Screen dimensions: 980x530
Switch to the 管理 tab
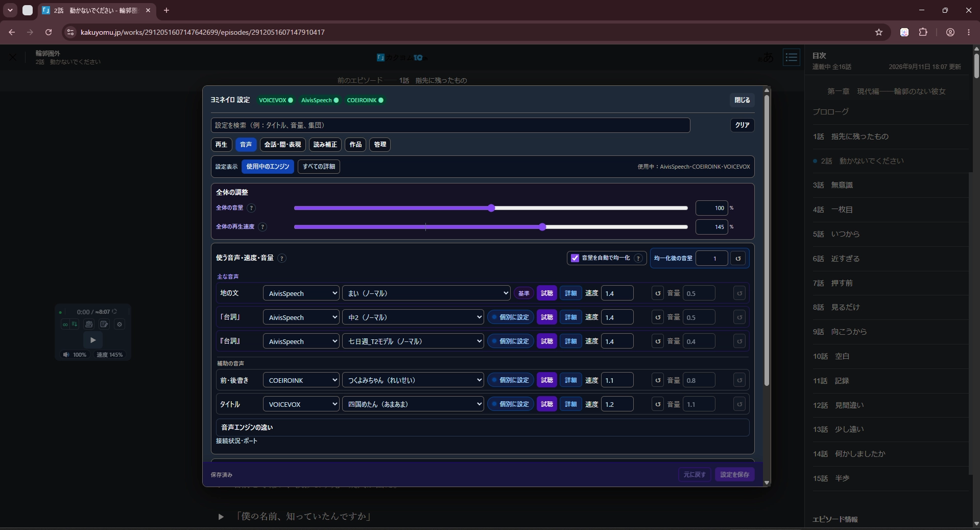(380, 145)
